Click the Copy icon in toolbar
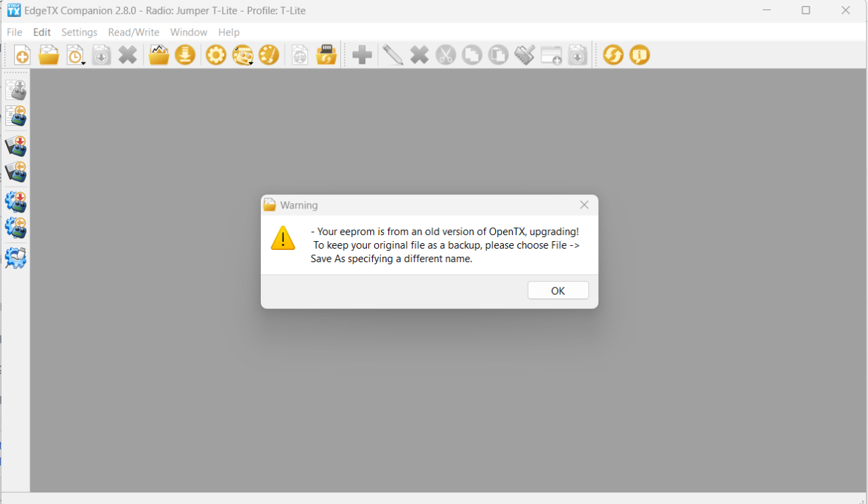The height and width of the screenshot is (504, 868). click(x=472, y=55)
